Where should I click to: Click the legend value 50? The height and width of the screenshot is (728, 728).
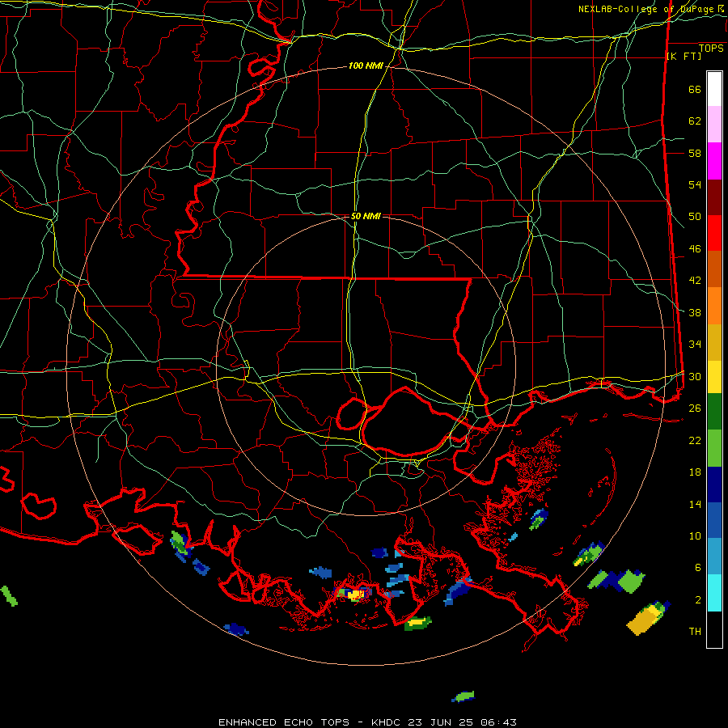(695, 217)
